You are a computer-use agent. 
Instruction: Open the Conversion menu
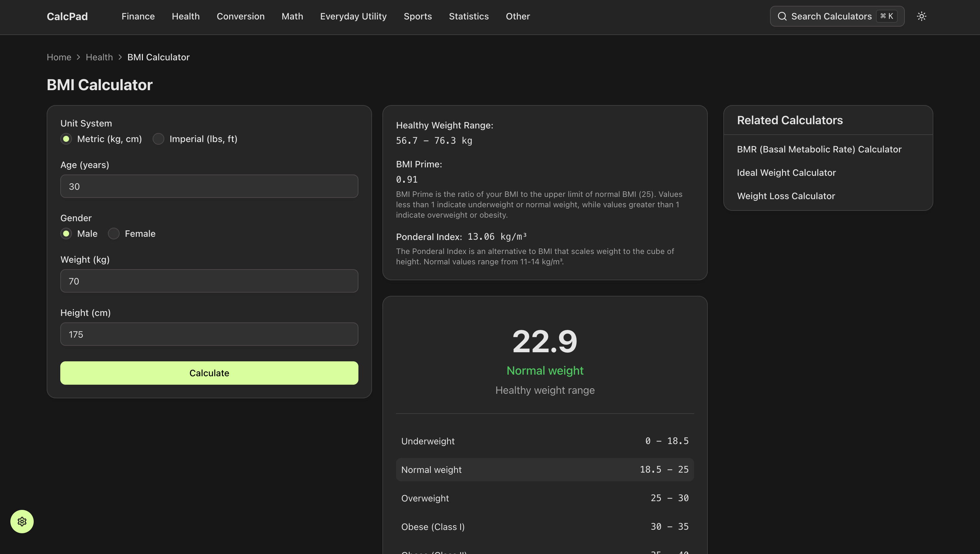[240, 16]
